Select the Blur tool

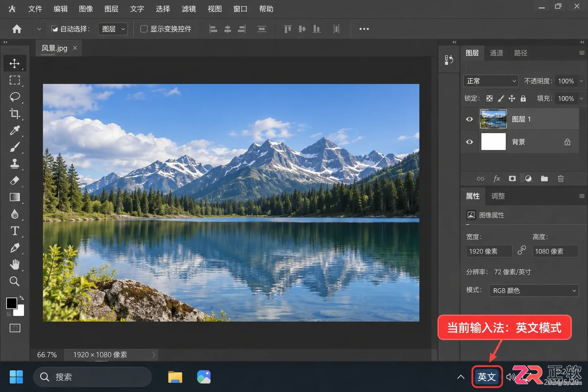[15, 214]
